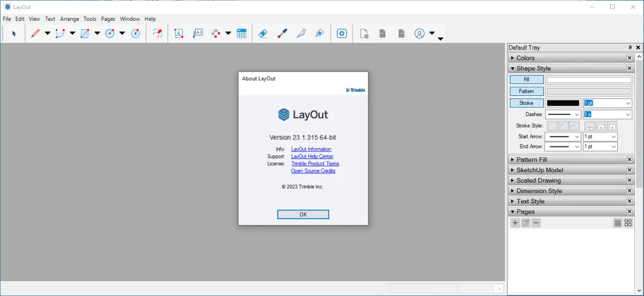
Task: Click OK in the About LayOut dialog
Action: point(303,214)
